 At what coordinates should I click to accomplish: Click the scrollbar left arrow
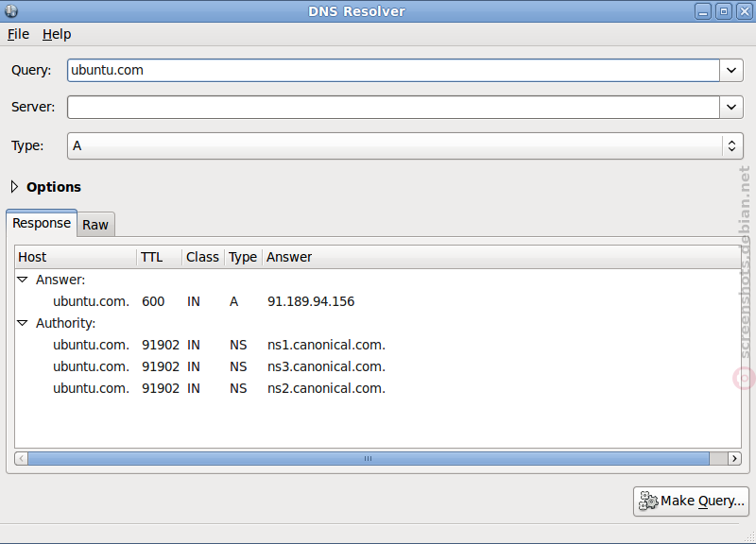21,458
